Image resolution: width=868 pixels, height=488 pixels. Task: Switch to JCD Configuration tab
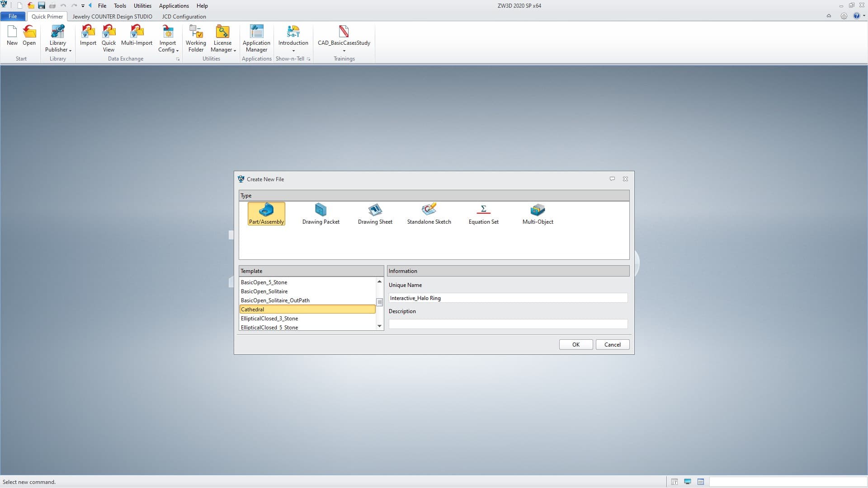point(184,17)
